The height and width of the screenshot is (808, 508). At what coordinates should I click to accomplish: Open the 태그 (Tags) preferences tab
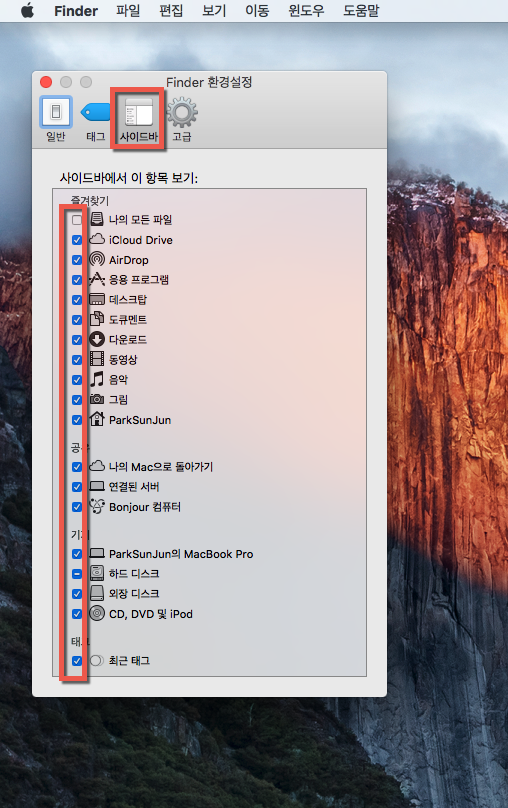tap(96, 119)
